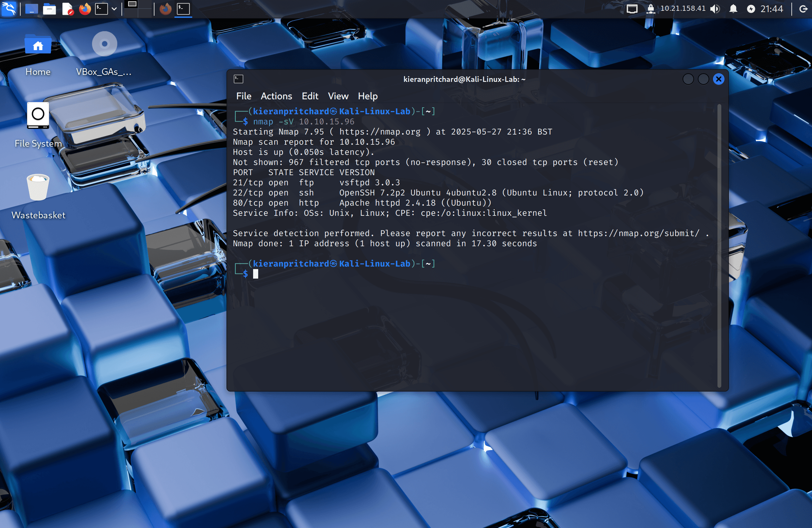The image size is (812, 528).
Task: Open the file manager launcher in the panel
Action: point(49,9)
